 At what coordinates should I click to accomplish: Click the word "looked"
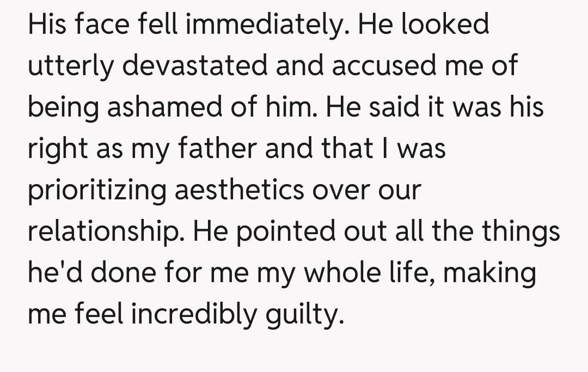click(445, 25)
